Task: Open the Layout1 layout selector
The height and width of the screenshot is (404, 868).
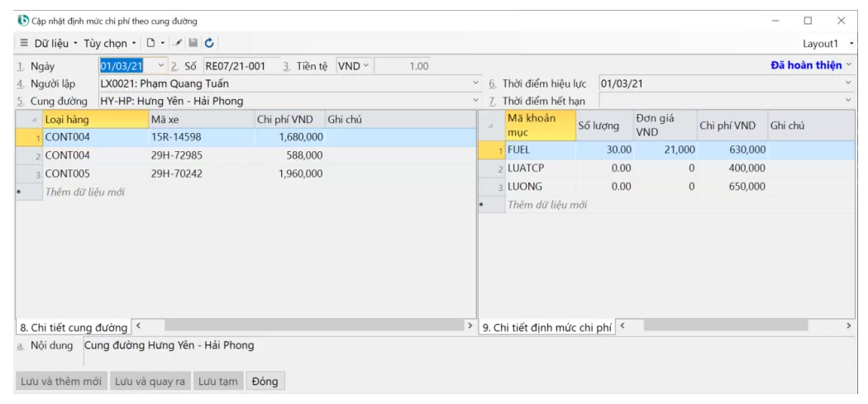Action: click(851, 43)
